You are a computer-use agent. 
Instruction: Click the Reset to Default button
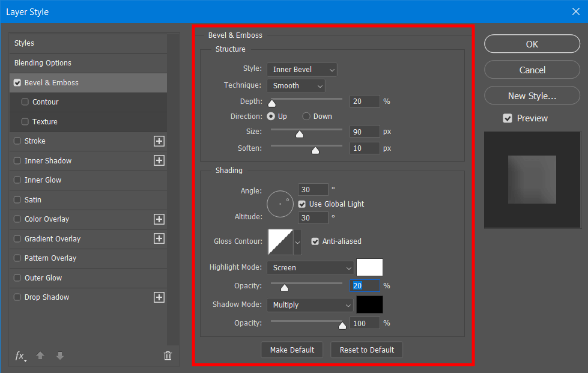pos(367,350)
